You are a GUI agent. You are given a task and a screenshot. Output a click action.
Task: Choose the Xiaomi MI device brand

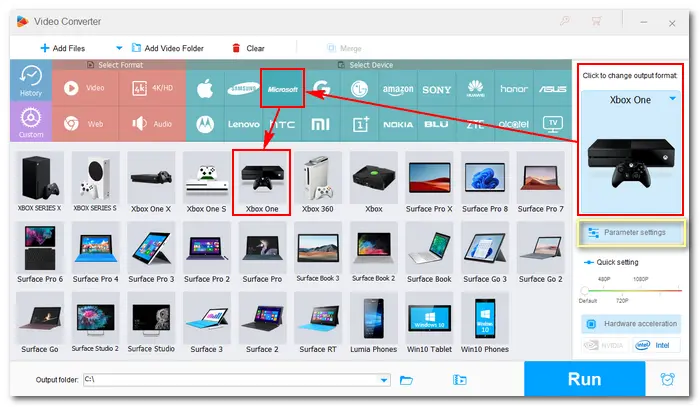321,124
